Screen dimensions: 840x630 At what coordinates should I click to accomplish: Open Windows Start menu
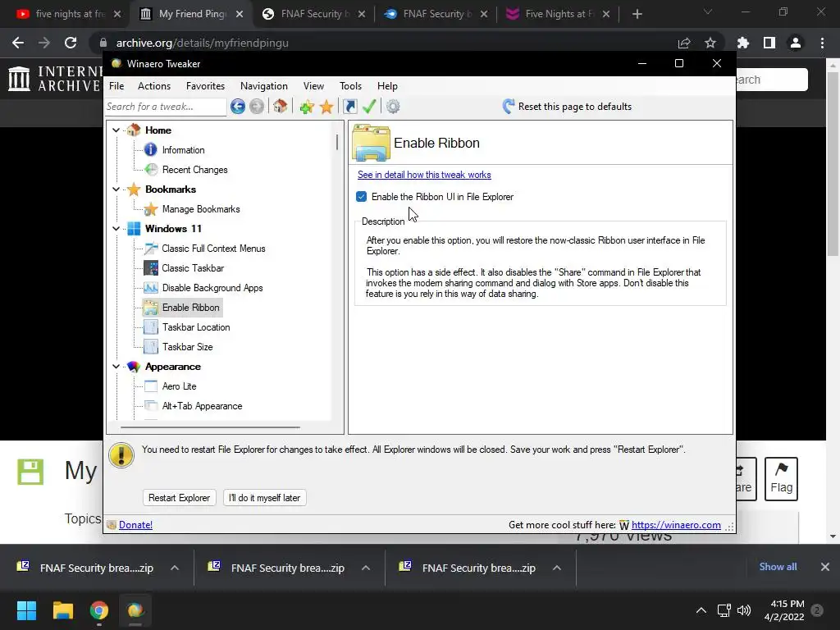point(26,609)
